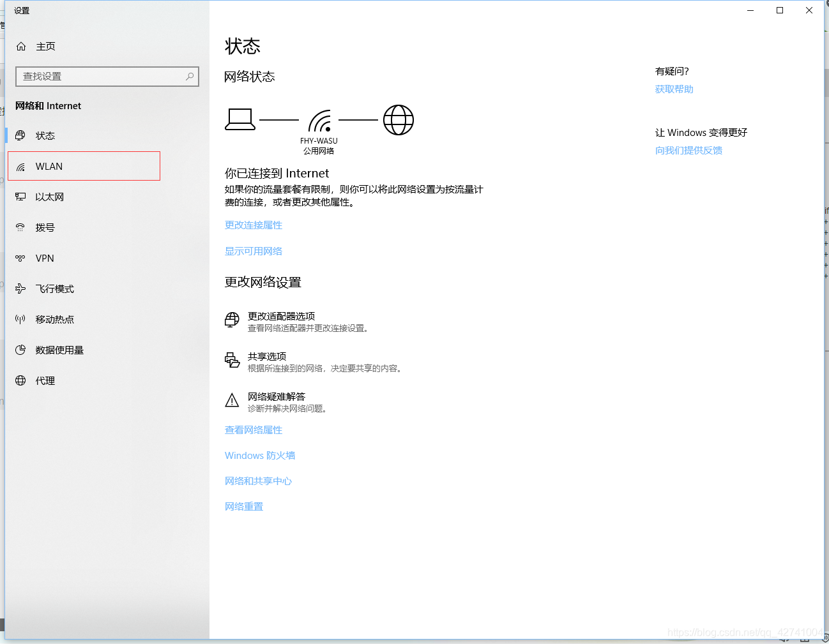This screenshot has height=644, width=829.
Task: Click the FHY-WASU wifi signal icon
Action: 319,121
